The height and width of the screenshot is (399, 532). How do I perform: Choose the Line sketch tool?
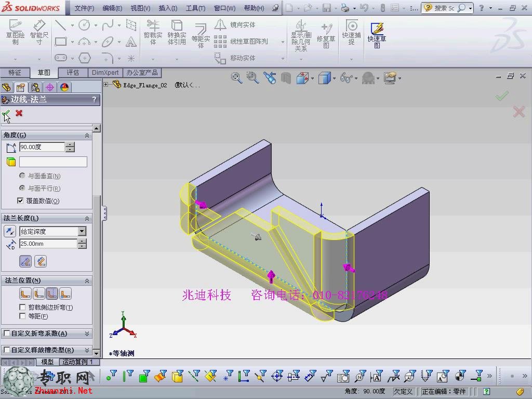coord(60,25)
